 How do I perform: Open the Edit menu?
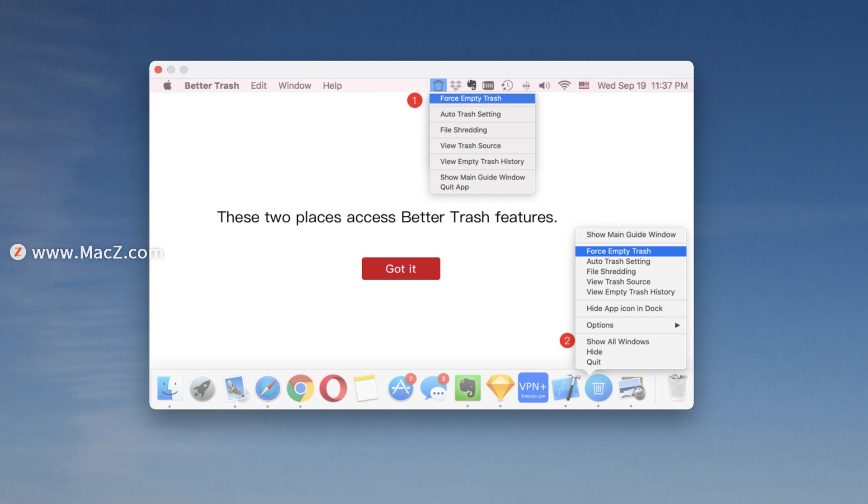pos(259,86)
